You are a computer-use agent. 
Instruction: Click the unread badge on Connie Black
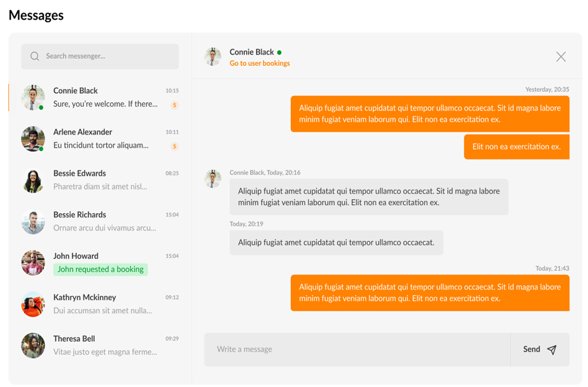click(x=174, y=105)
